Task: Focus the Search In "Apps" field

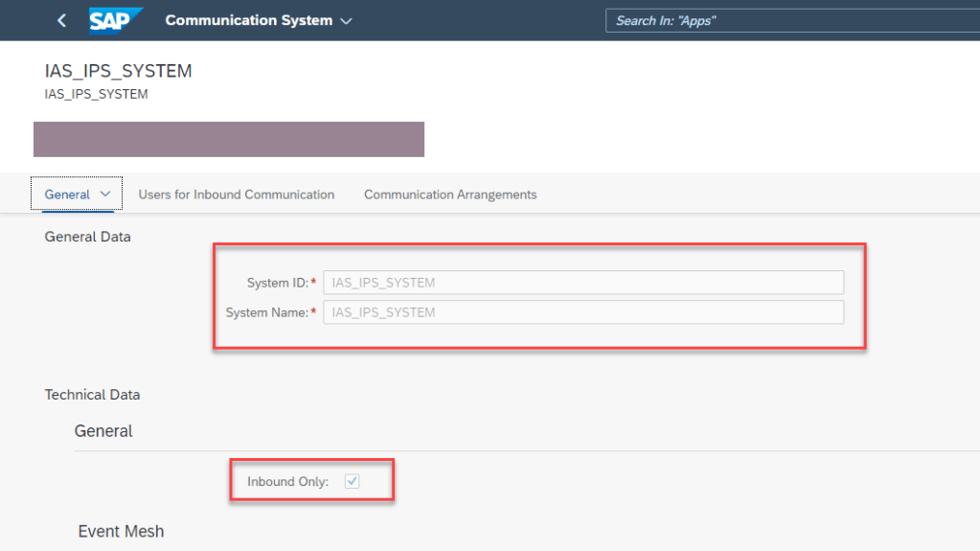Action: click(x=790, y=20)
